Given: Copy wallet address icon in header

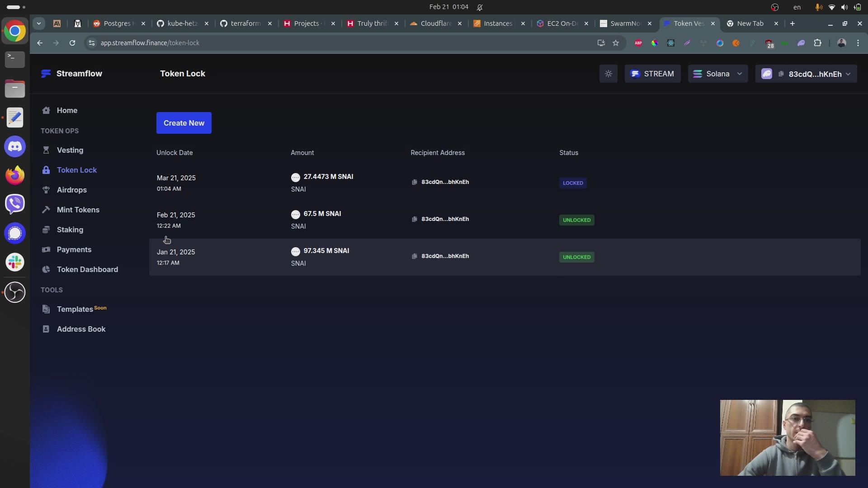Looking at the screenshot, I should tap(781, 74).
